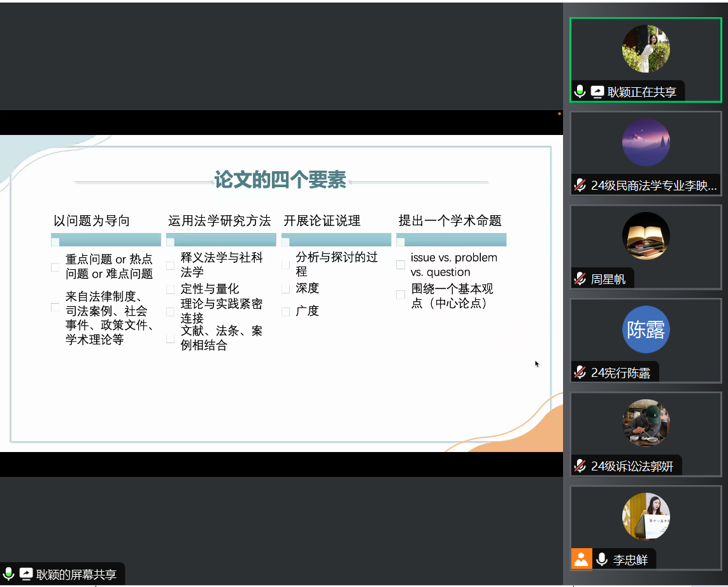Click the orange host icon beside 李忠鲜

click(x=581, y=559)
